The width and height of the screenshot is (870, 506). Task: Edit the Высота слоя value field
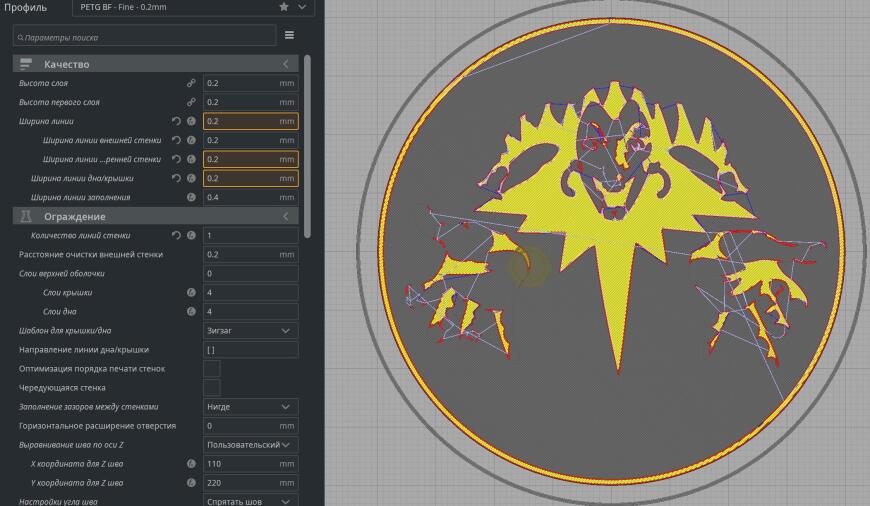(250, 83)
